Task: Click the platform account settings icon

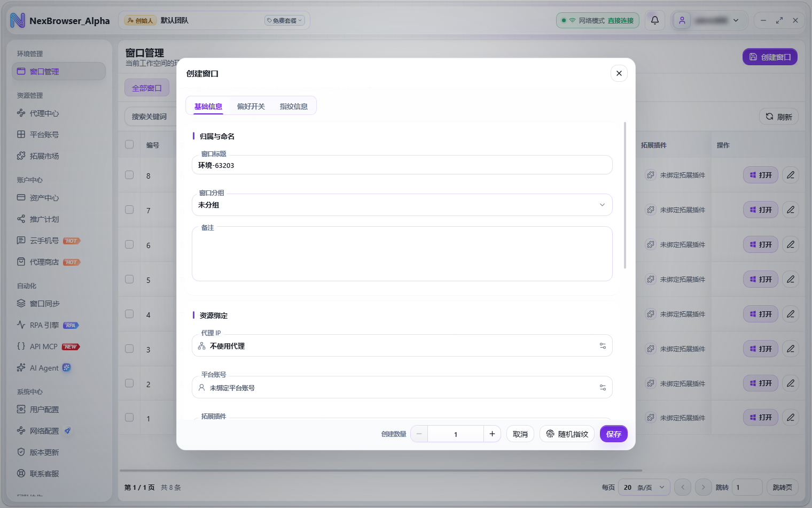Action: click(603, 388)
